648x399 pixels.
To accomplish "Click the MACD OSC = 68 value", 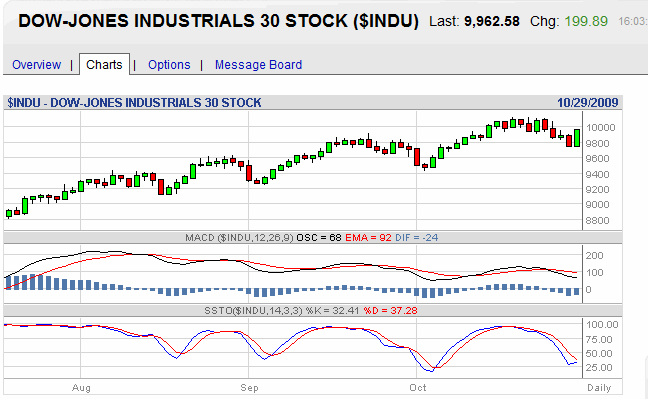I will click(x=319, y=238).
